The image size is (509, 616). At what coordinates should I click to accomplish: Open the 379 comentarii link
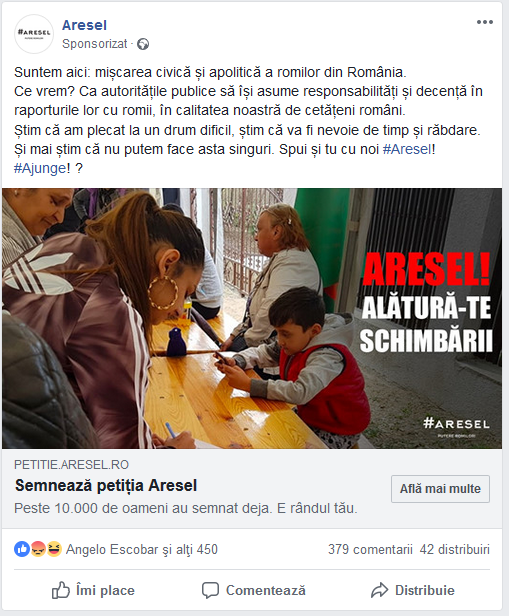coord(370,549)
